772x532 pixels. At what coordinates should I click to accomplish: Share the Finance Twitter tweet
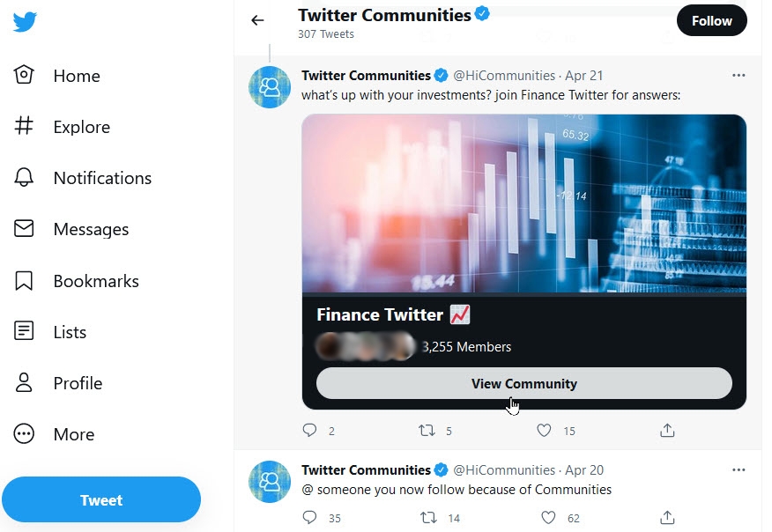[667, 430]
